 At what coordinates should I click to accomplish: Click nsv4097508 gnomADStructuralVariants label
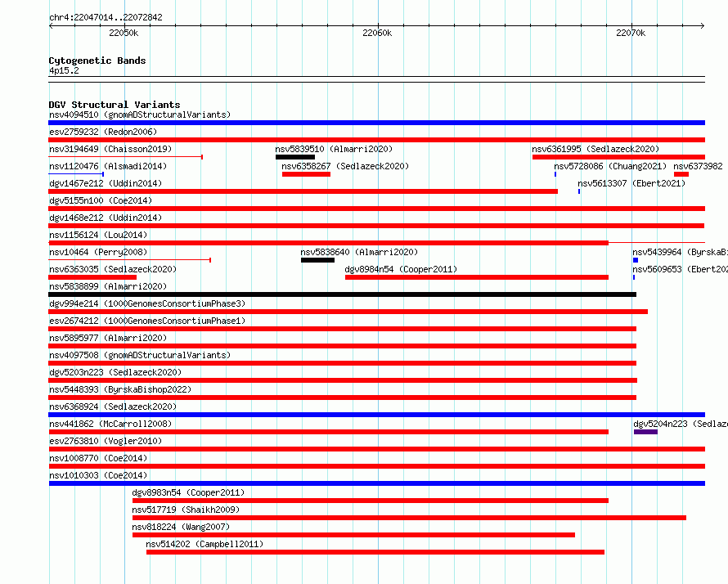point(140,355)
